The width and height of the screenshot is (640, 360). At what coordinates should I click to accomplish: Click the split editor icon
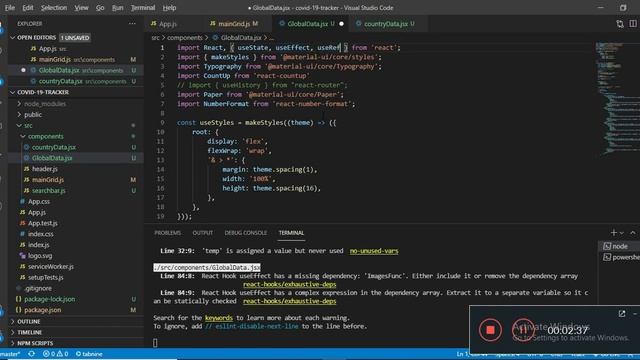click(633, 24)
